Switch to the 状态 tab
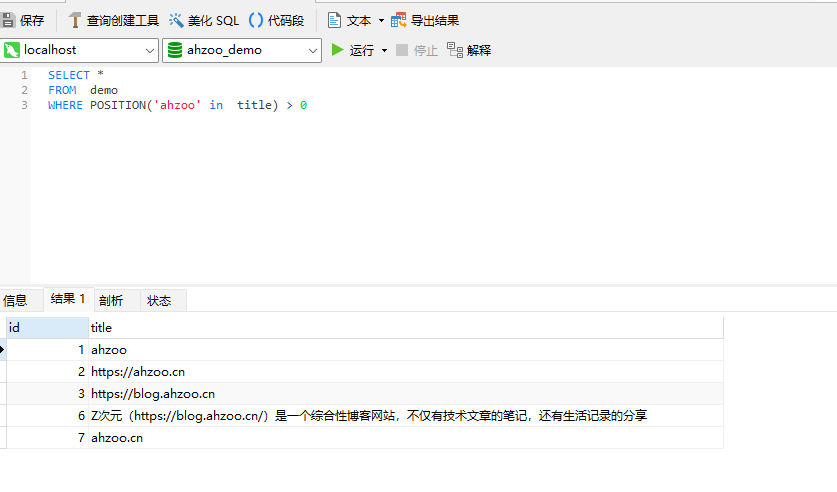837x492 pixels. 159,300
